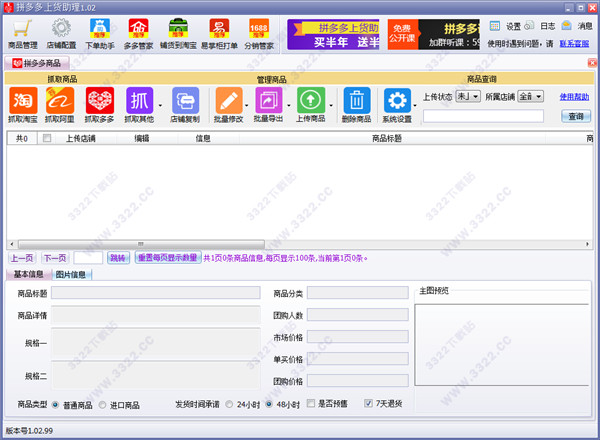This screenshot has height=440, width=600.
Task: Switch to 基本信息 tab
Action: (28, 274)
